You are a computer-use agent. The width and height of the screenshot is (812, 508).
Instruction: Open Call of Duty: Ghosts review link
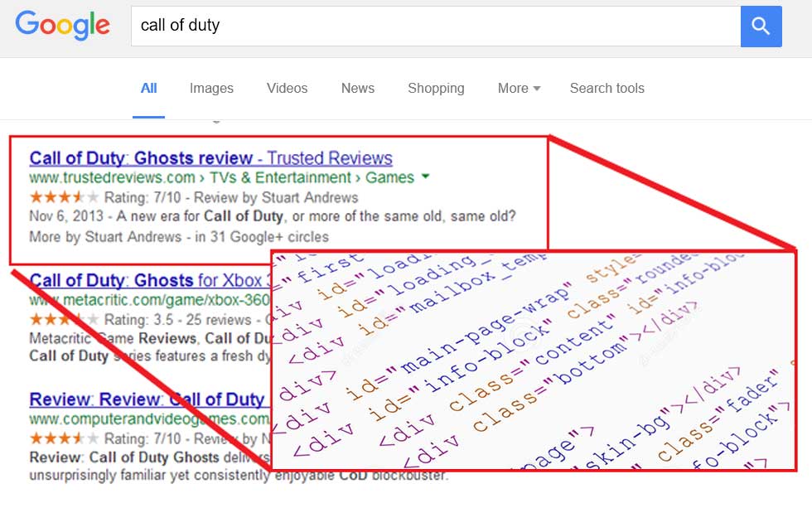pos(210,158)
